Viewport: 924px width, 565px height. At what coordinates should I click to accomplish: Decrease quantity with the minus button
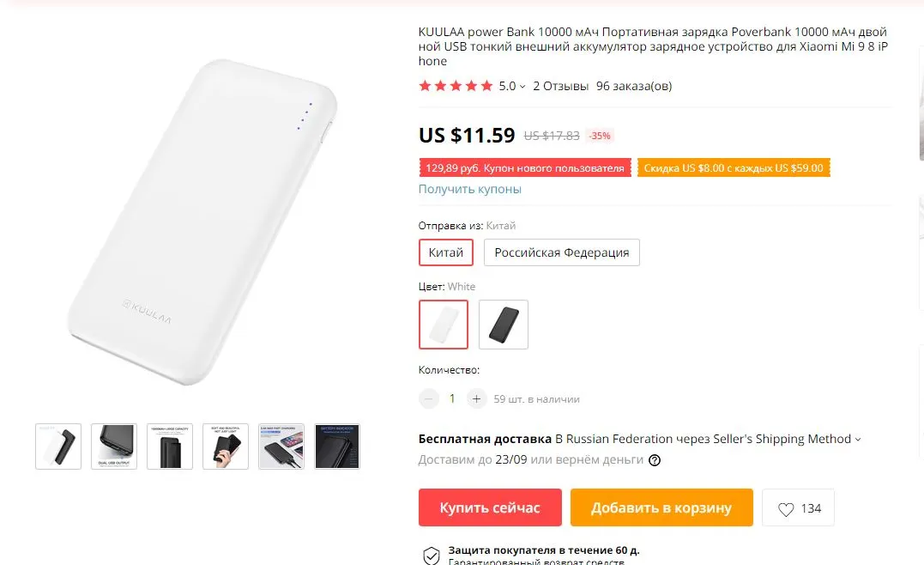pyautogui.click(x=429, y=399)
